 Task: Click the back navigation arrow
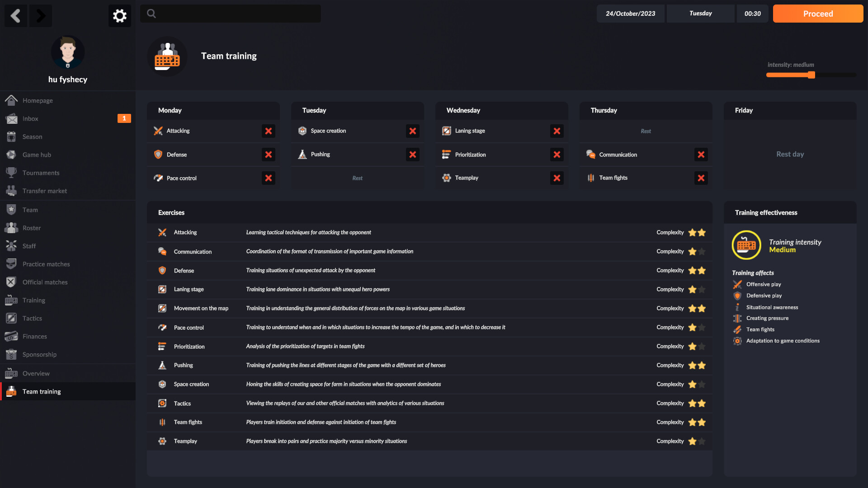point(15,15)
